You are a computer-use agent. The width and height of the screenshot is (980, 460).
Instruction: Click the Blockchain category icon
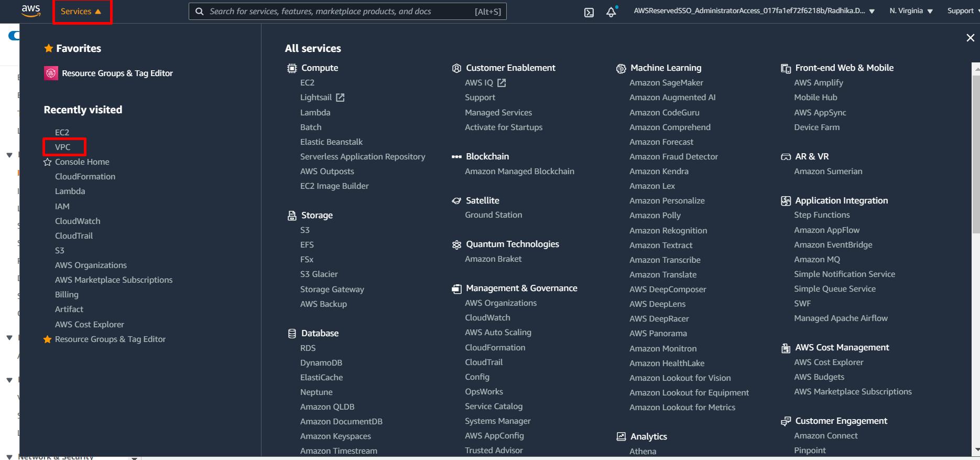456,157
